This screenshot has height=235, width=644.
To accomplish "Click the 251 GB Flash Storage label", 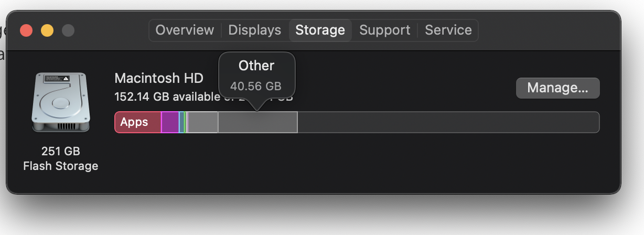I will coord(61,159).
